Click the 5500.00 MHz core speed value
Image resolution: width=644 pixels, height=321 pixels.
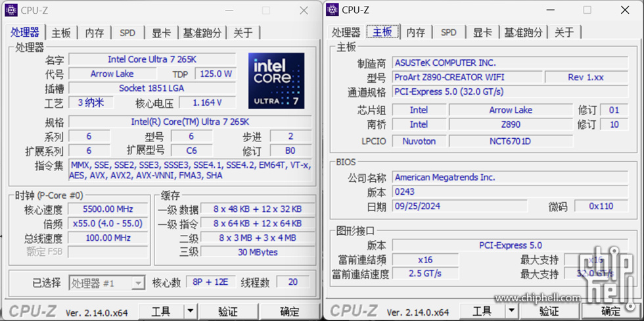(x=108, y=209)
